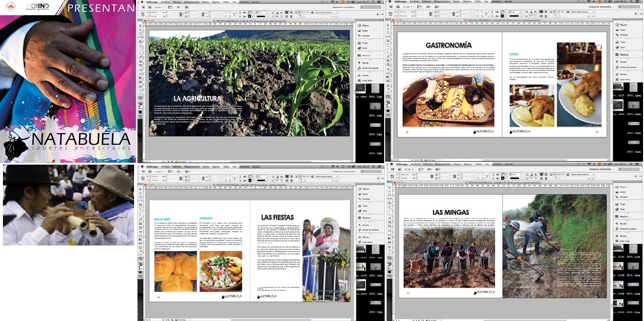644x321 pixels.
Task: Click fill color swatch in La Agricultura control bar
Action: [x=250, y=12]
